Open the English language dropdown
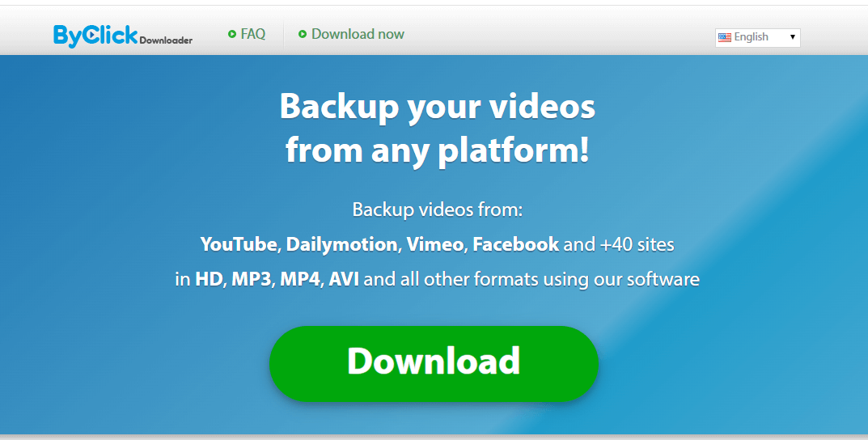868x440 pixels. 757,37
